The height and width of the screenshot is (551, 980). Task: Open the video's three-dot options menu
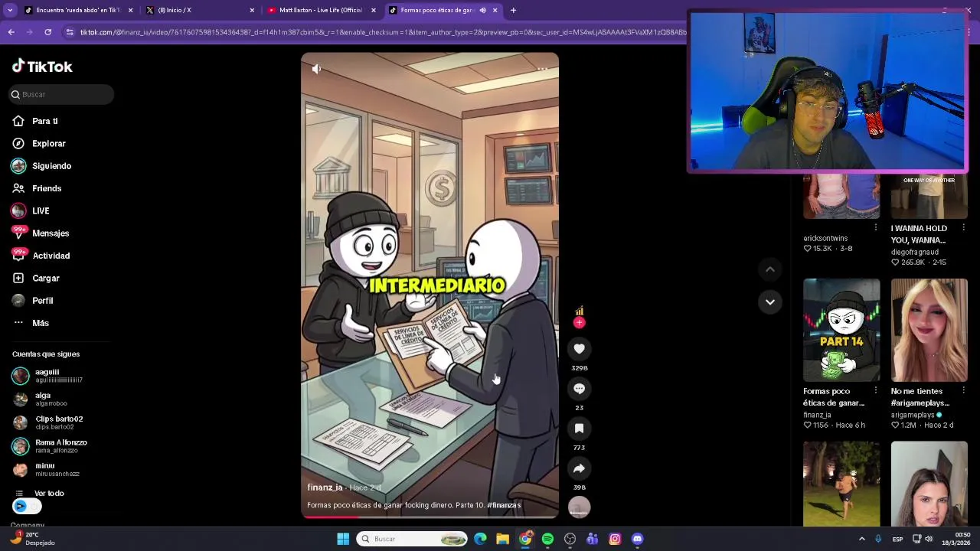pyautogui.click(x=542, y=69)
